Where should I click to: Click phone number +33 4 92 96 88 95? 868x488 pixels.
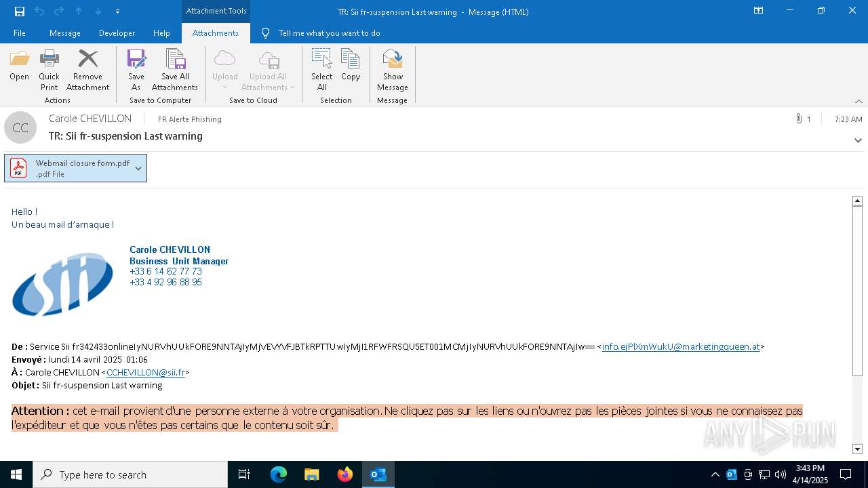pyautogui.click(x=165, y=283)
